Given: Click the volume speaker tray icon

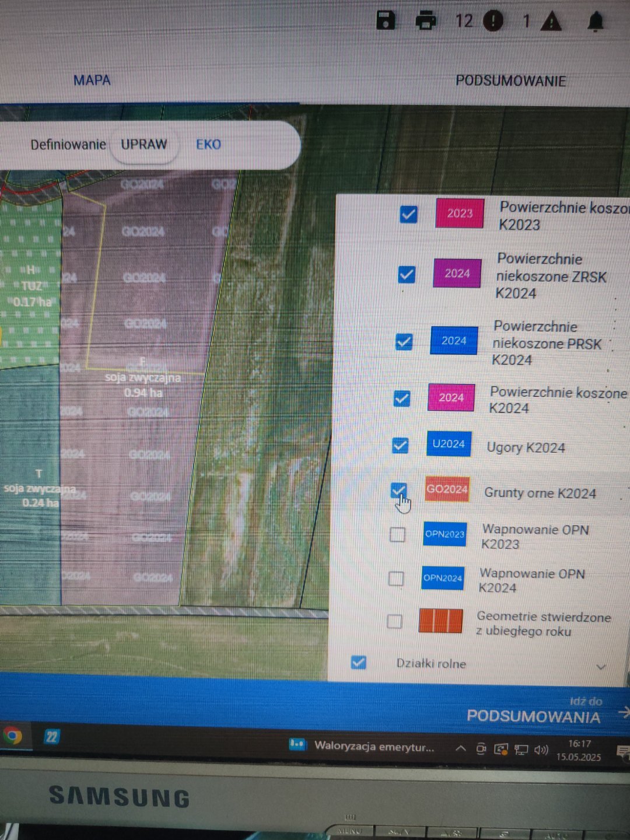Looking at the screenshot, I should click(x=541, y=750).
